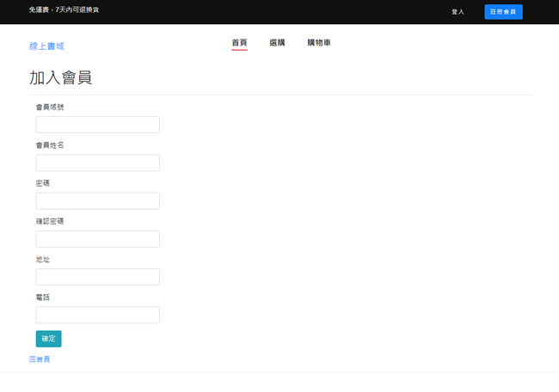The height and width of the screenshot is (392, 559).
Task: Focus the 會員姓名 input field
Action: click(98, 162)
